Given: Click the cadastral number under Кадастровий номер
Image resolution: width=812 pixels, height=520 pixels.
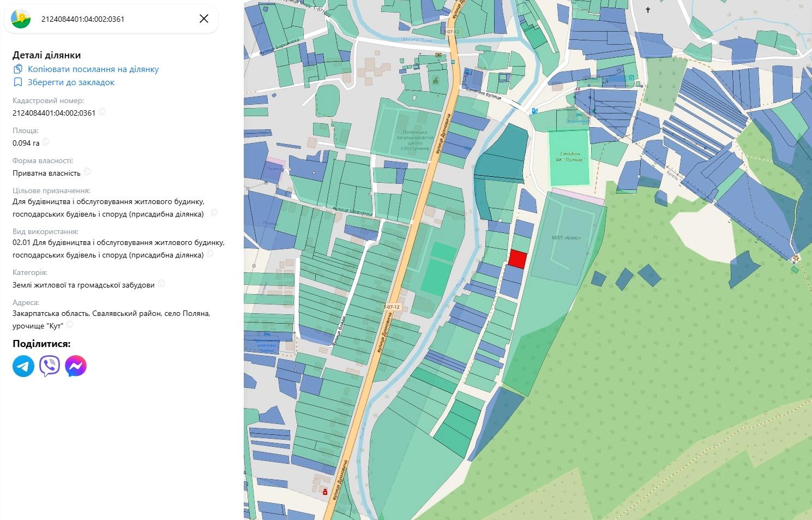Looking at the screenshot, I should (x=54, y=113).
